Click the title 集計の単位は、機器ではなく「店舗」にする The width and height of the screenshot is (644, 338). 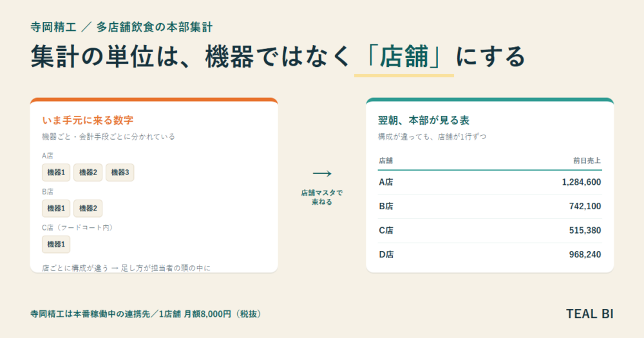point(278,57)
